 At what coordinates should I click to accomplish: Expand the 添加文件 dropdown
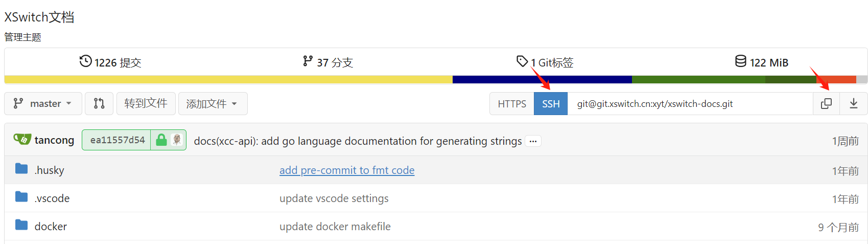(x=212, y=104)
